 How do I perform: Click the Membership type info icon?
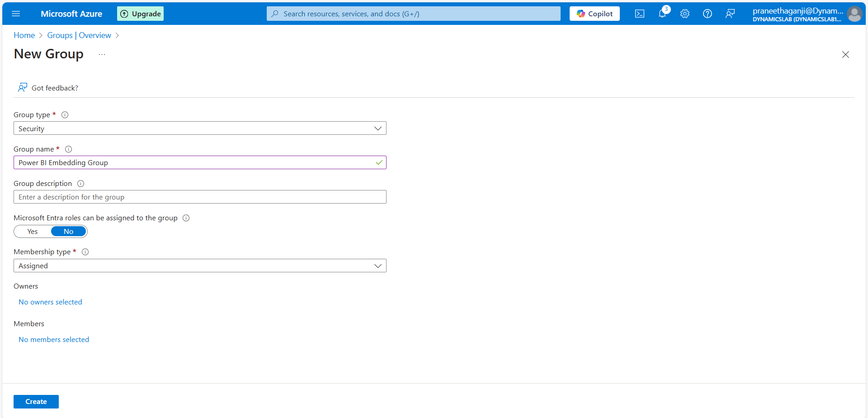[85, 252]
